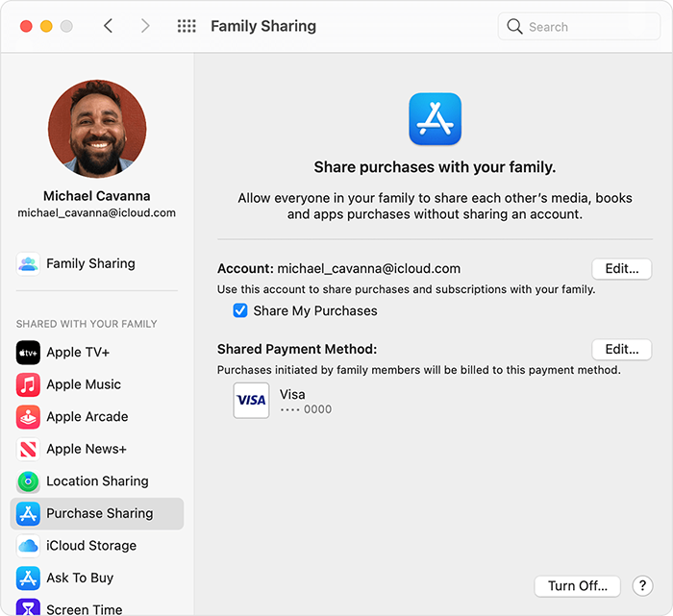Select Family Sharing label in sidebar
Image resolution: width=673 pixels, height=616 pixels.
tap(90, 263)
